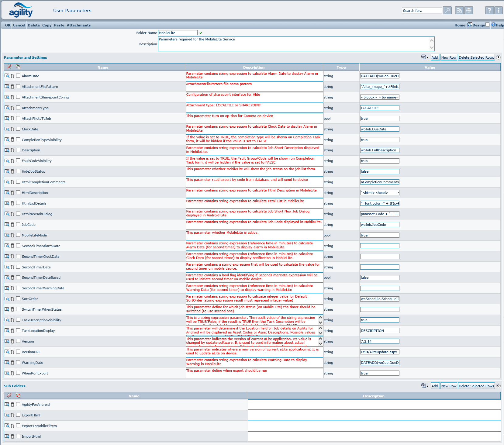Click the magnifier search icon beside search box
The width and height of the screenshot is (504, 445).
447,11
